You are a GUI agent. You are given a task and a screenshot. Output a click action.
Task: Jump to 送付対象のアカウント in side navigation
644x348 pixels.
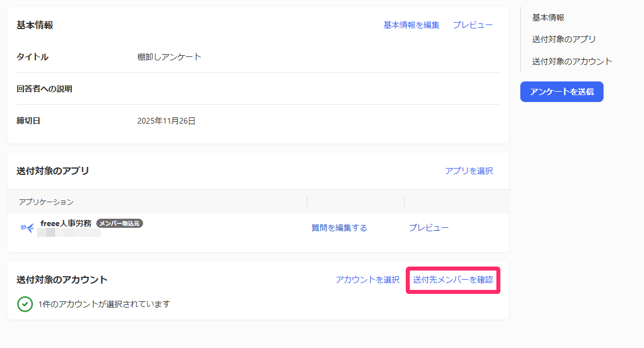pyautogui.click(x=572, y=62)
